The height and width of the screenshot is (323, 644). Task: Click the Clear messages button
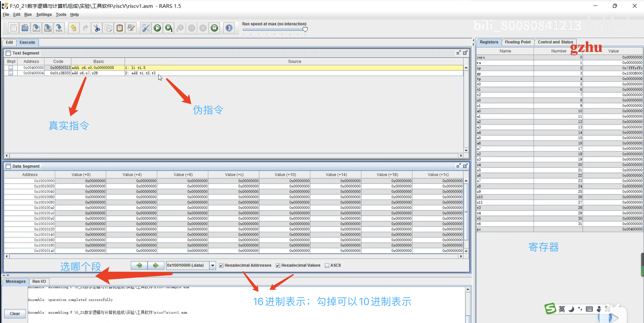[15, 313]
